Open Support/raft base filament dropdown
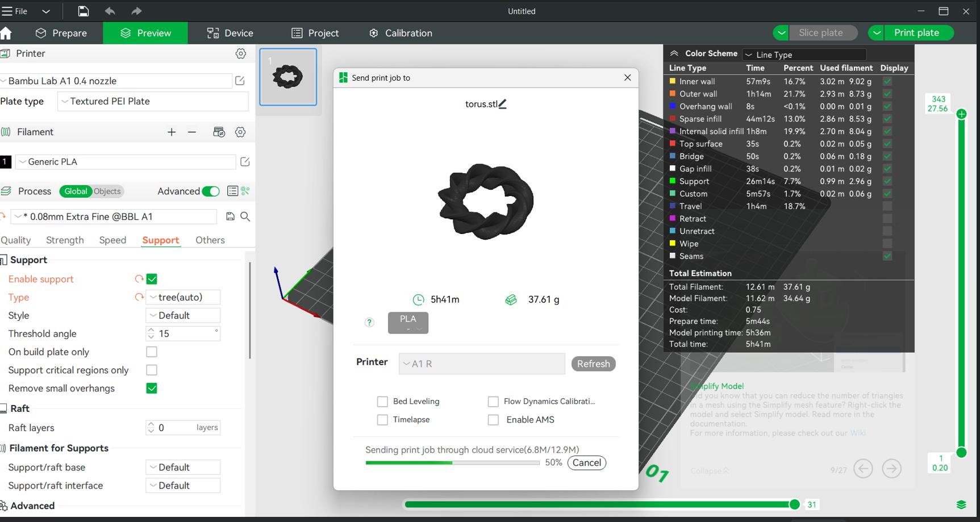The width and height of the screenshot is (980, 522). tap(183, 467)
